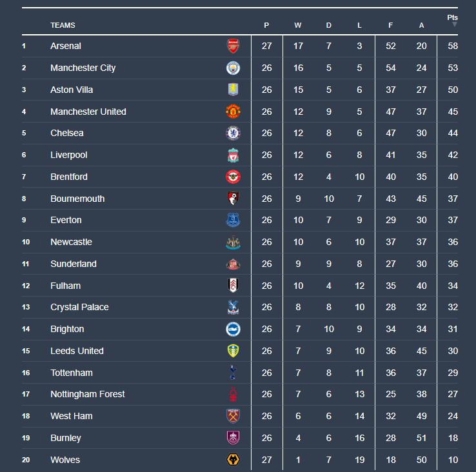Open the Nottingham Forest team link
The image size is (476, 472).
[88, 394]
